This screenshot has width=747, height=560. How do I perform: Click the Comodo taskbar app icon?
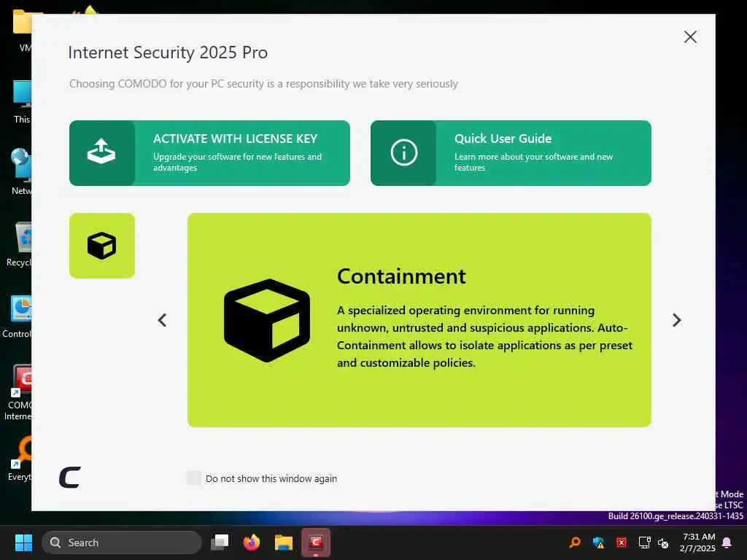pos(315,542)
